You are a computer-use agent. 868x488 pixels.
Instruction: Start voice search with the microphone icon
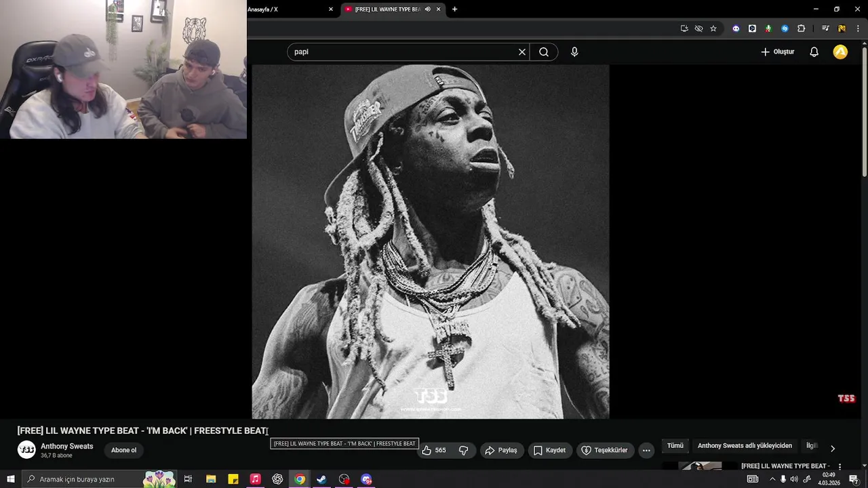pyautogui.click(x=574, y=52)
